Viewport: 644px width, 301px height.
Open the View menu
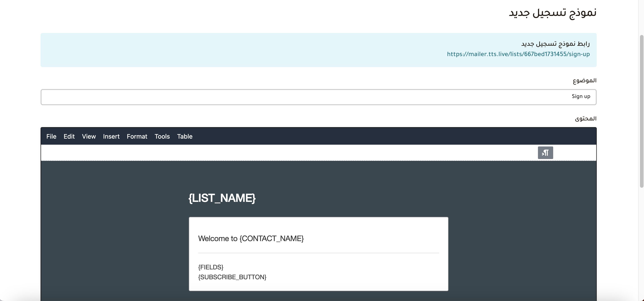pyautogui.click(x=89, y=137)
